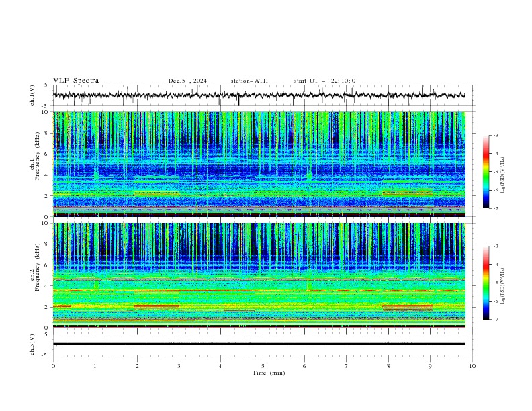
Task: Click time axis tick label "5"
Action: (x=263, y=366)
